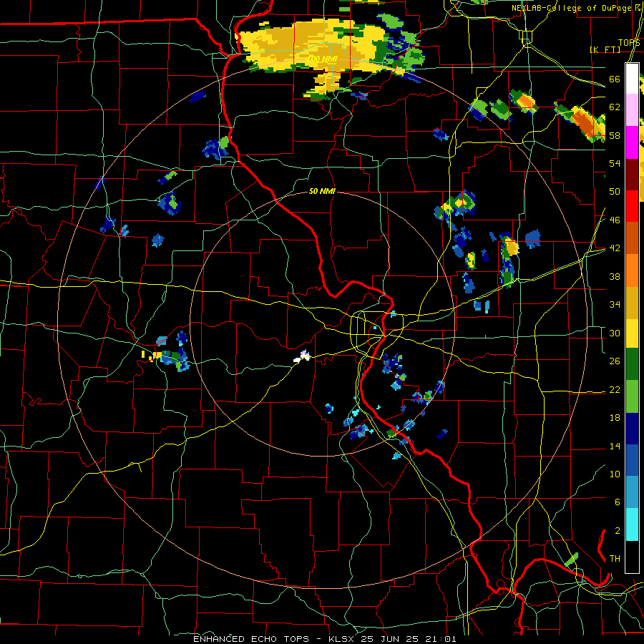Viewport: 644px width, 644px height.
Task: Click the "[K FT]" units label
Action: [x=605, y=49]
